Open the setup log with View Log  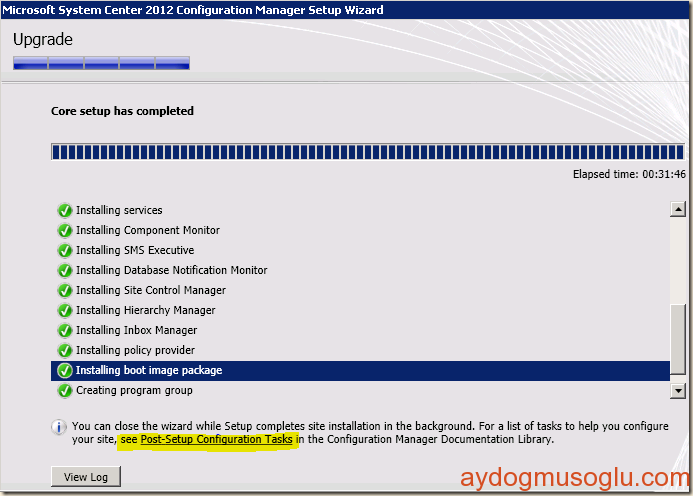pyautogui.click(x=86, y=477)
